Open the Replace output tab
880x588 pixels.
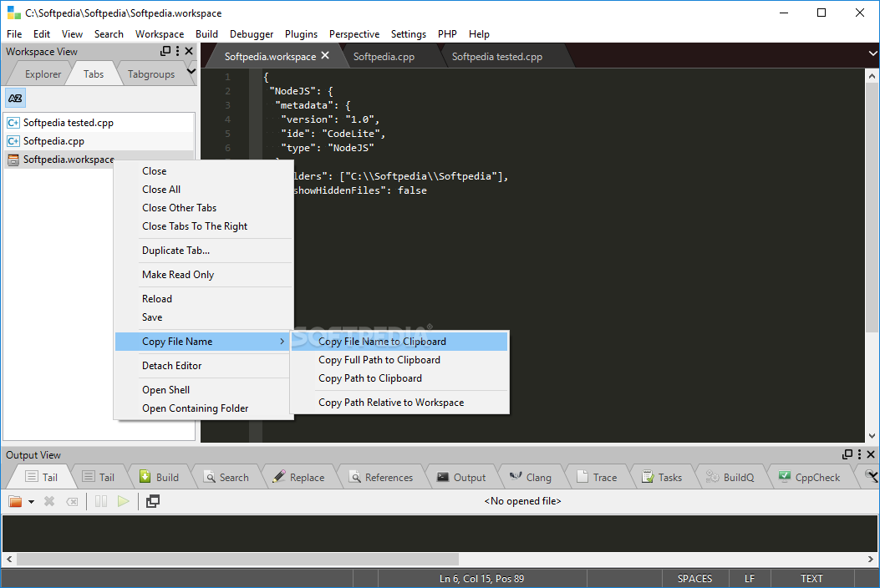coord(299,478)
